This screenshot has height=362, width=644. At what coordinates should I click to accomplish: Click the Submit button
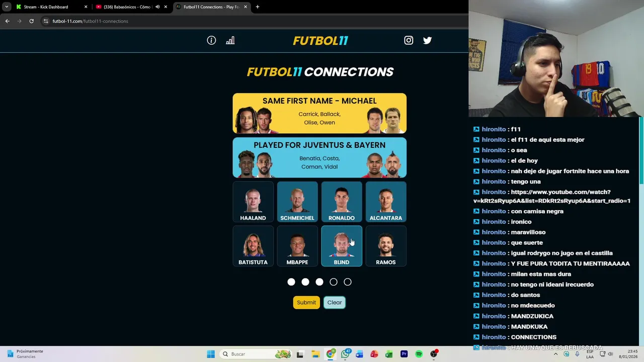(x=306, y=302)
